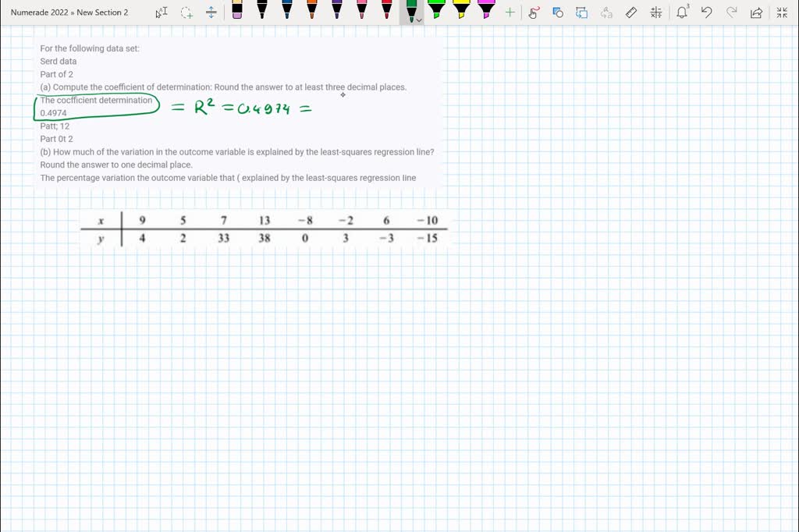Click the Redo icon
799x532 pixels.
click(x=730, y=12)
